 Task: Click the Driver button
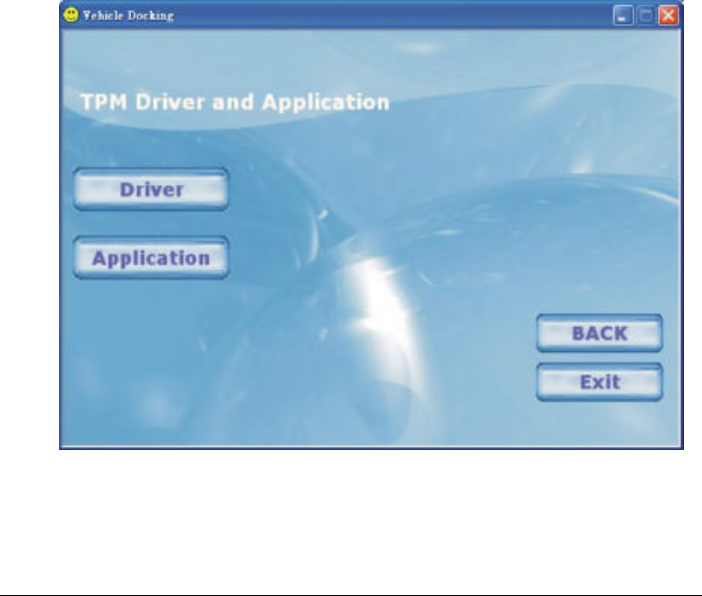coord(151,189)
